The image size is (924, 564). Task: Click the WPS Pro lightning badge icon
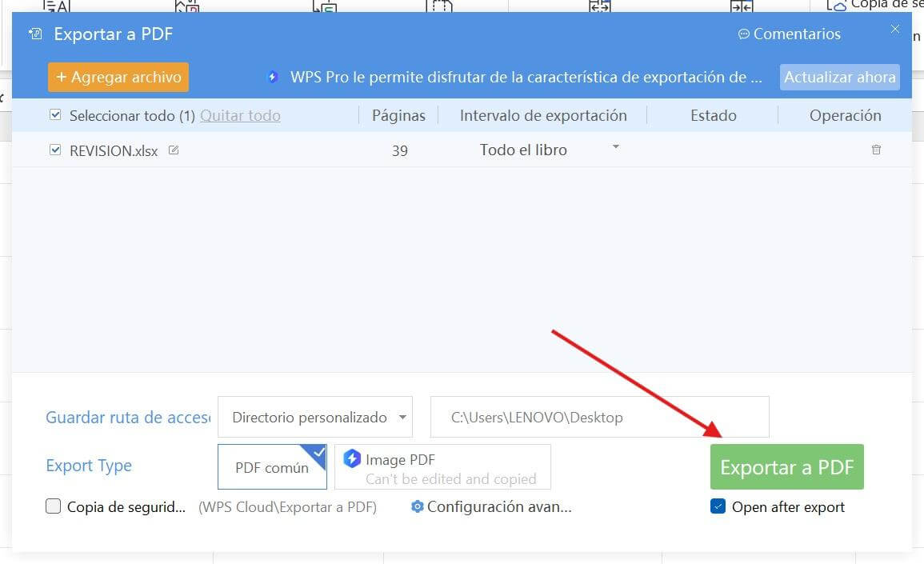click(272, 77)
